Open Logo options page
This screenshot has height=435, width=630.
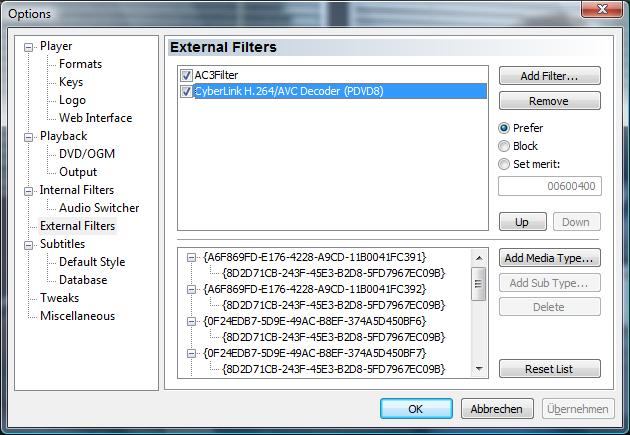pyautogui.click(x=72, y=100)
